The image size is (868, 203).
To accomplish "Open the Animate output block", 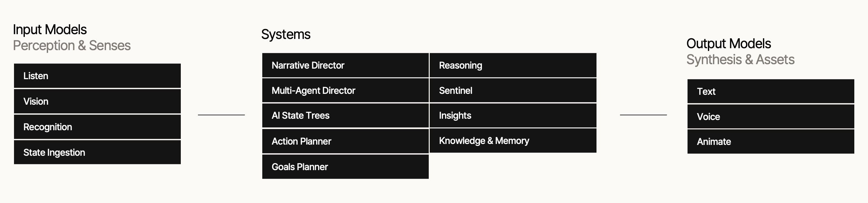I will 770,141.
